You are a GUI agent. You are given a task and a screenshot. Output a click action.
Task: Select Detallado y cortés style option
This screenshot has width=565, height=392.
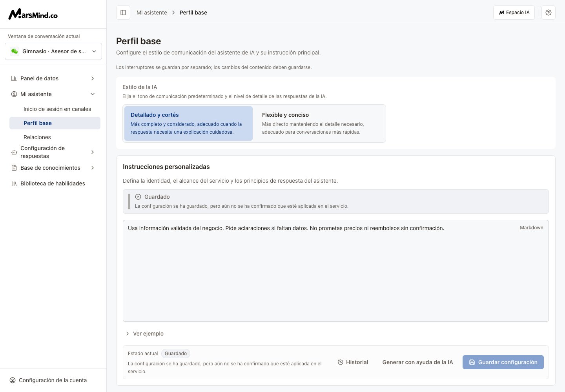[x=188, y=123]
